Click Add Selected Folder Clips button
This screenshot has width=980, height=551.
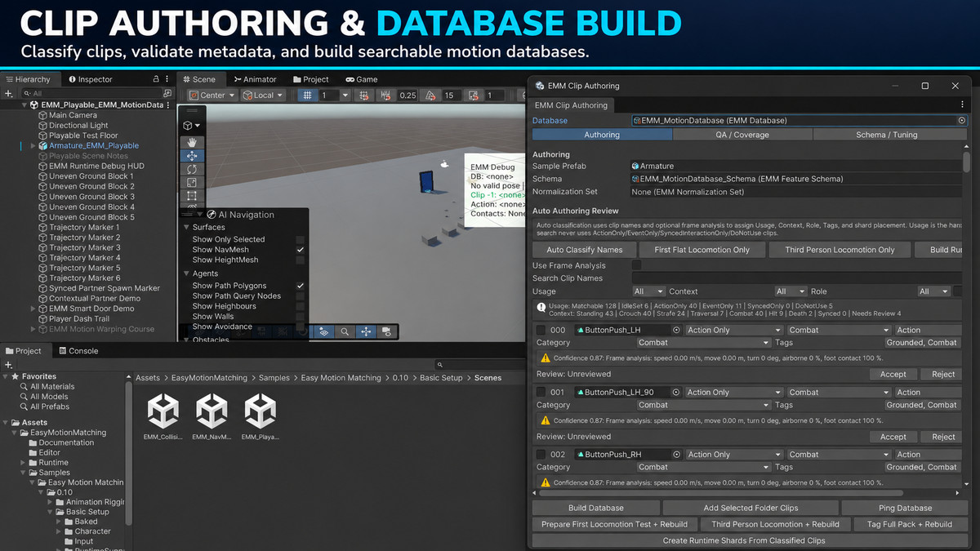(751, 508)
